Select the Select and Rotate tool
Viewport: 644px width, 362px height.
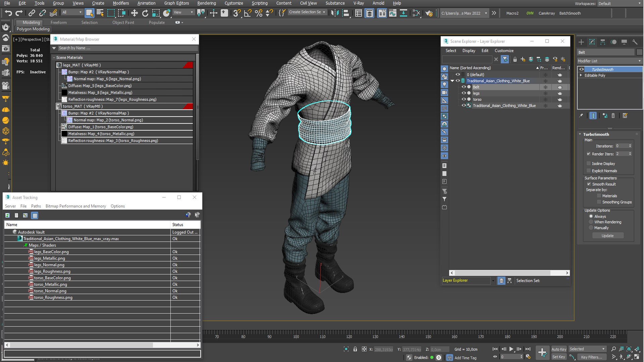(x=145, y=13)
